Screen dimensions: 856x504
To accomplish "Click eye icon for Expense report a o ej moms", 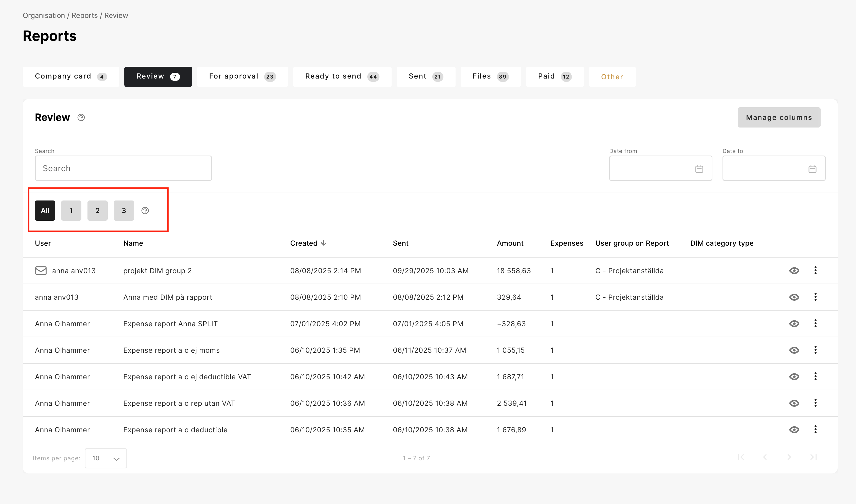I will tap(794, 350).
